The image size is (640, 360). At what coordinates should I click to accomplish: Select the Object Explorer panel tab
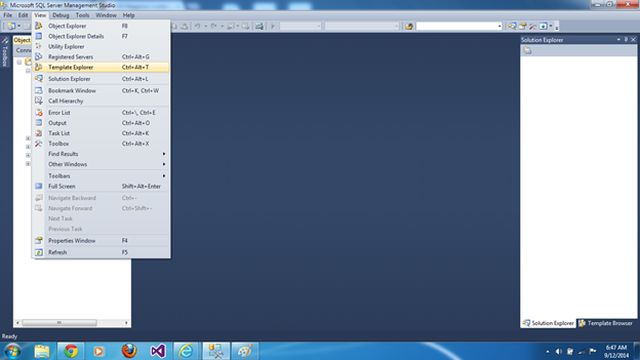[x=22, y=40]
